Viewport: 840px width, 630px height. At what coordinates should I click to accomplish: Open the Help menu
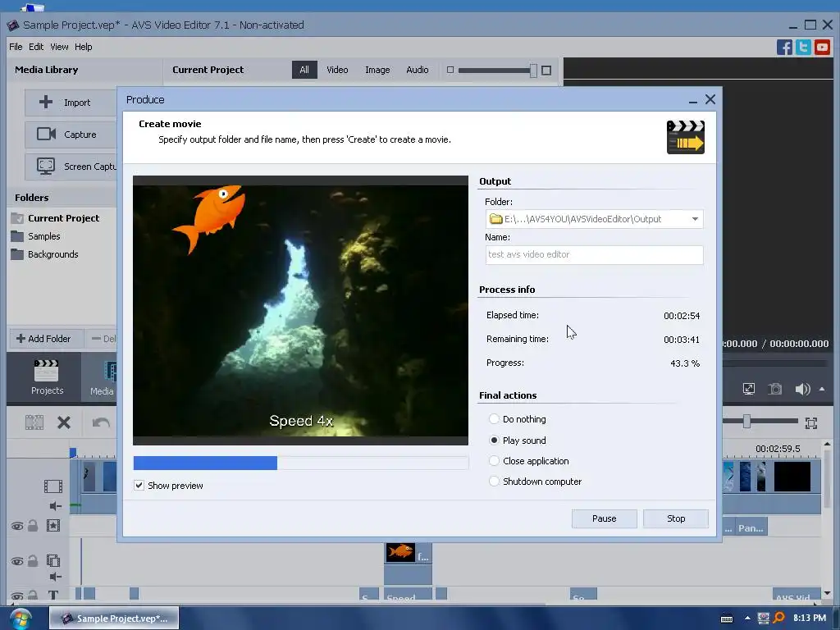[x=83, y=47]
